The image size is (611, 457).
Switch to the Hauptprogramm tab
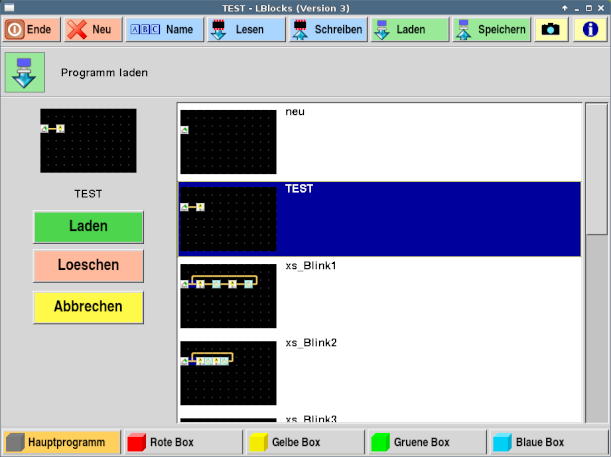coord(62,442)
